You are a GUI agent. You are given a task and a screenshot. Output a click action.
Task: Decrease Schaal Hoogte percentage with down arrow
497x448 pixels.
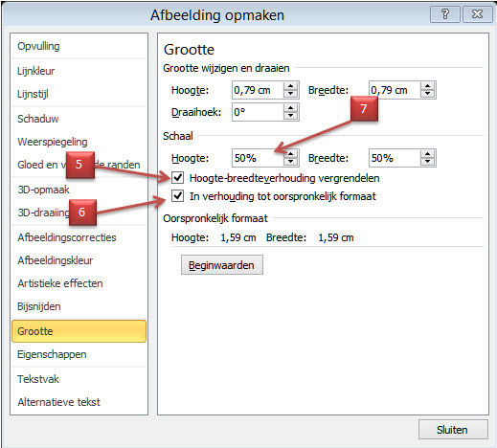point(290,162)
